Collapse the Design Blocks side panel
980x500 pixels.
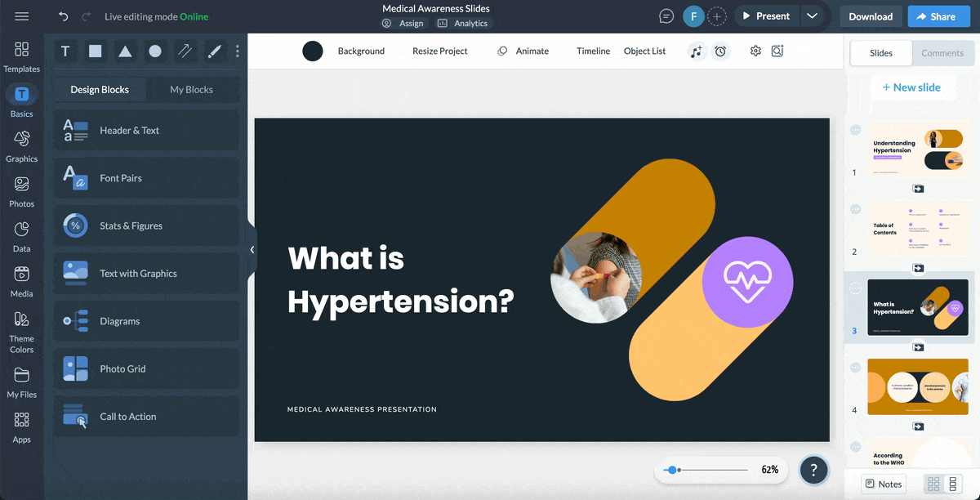click(x=252, y=249)
